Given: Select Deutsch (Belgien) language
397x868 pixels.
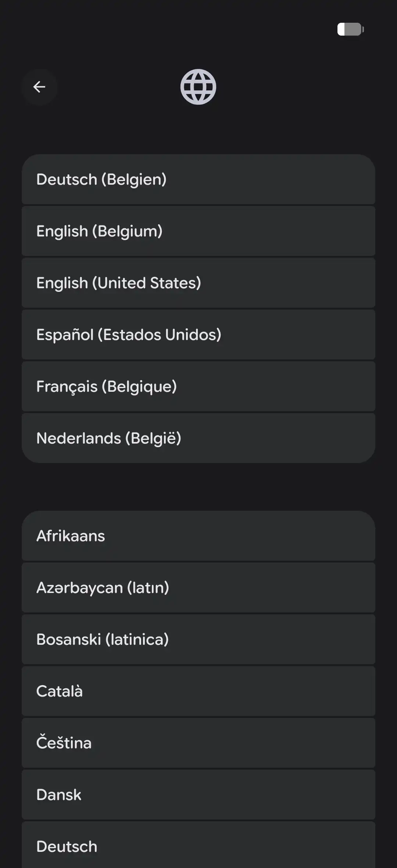Looking at the screenshot, I should tap(198, 180).
